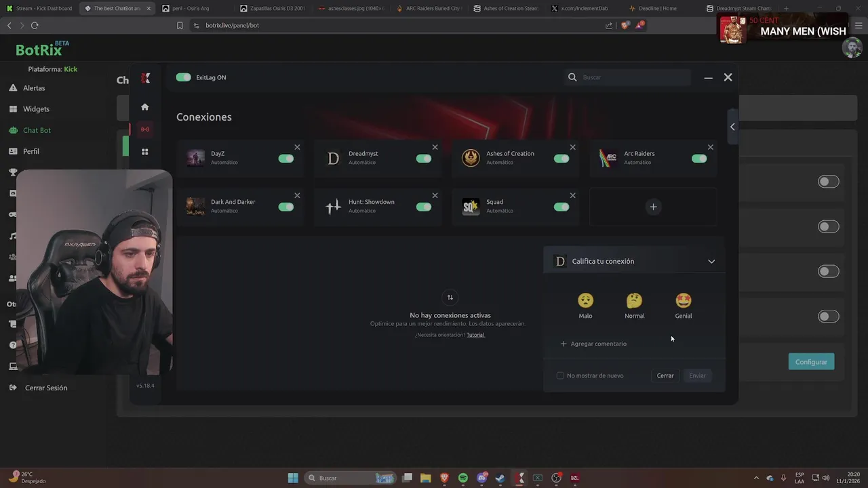
Task: Rate connection as Genial emoji
Action: click(684, 300)
